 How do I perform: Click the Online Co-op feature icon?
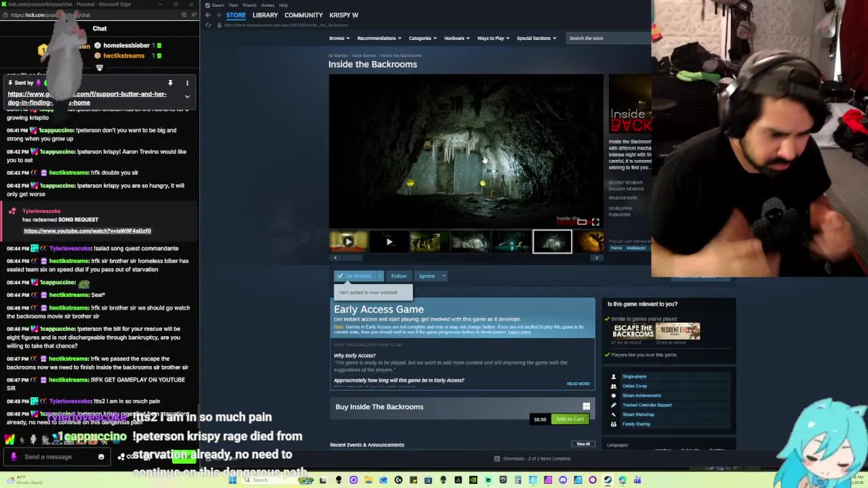coord(614,386)
